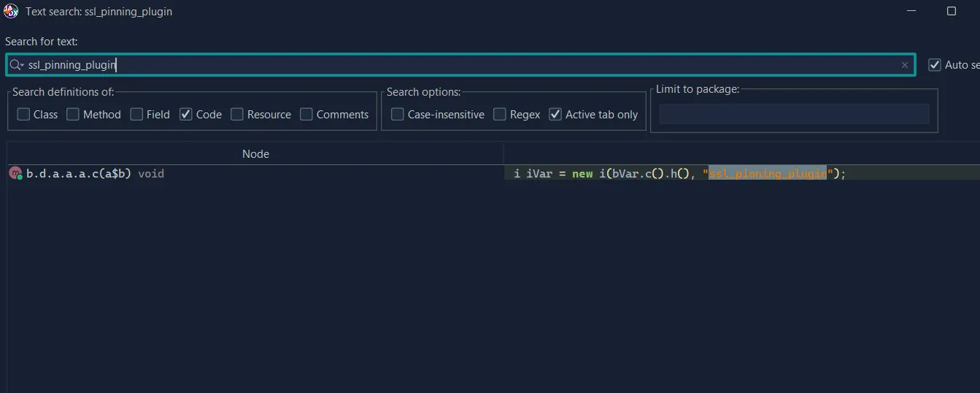Maximize the Text search window
The height and width of the screenshot is (393, 980).
click(x=952, y=12)
